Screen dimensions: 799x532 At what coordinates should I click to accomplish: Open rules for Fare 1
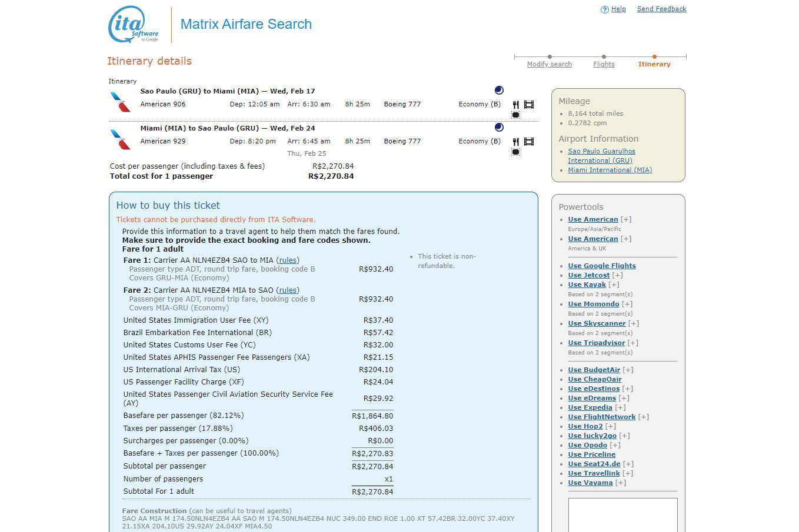tap(288, 260)
